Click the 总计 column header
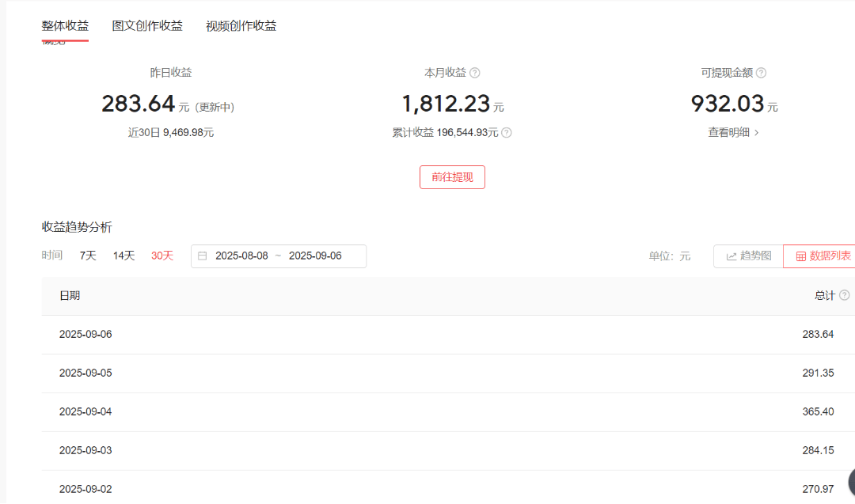 [x=824, y=295]
